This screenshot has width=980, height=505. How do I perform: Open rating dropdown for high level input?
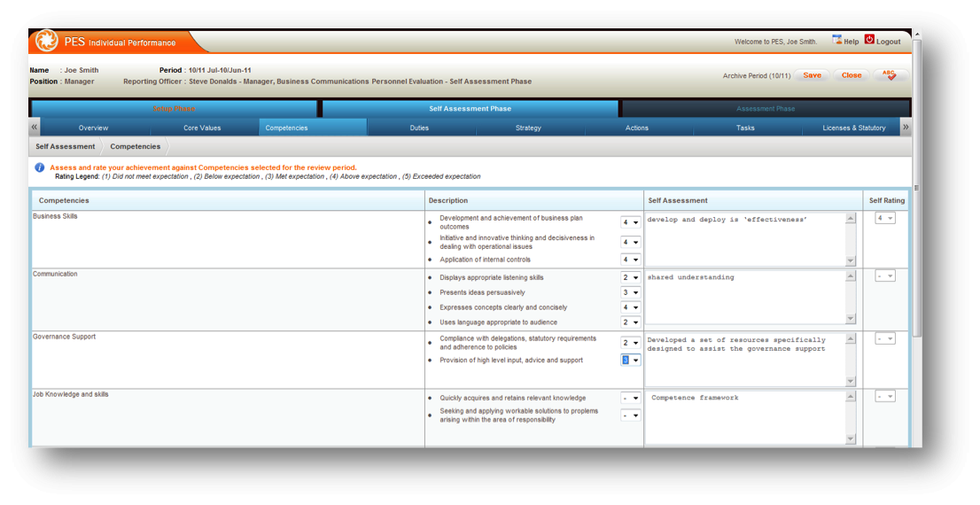click(x=630, y=360)
